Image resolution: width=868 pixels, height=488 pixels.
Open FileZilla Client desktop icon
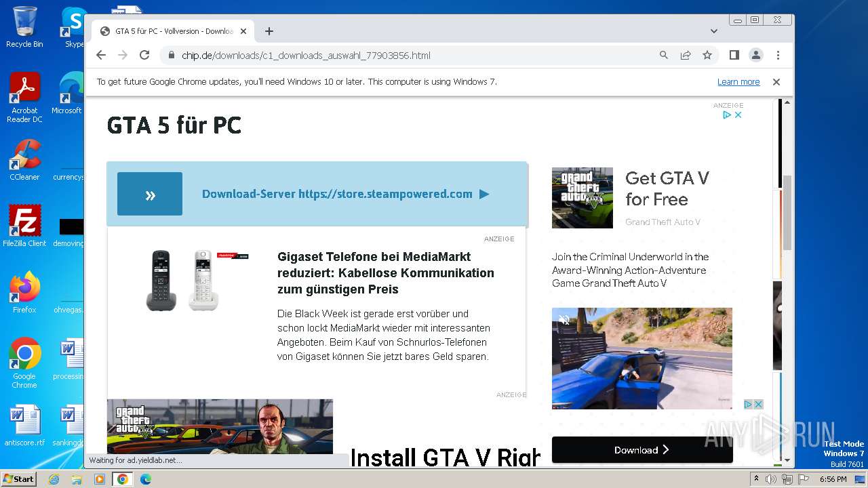click(x=24, y=226)
